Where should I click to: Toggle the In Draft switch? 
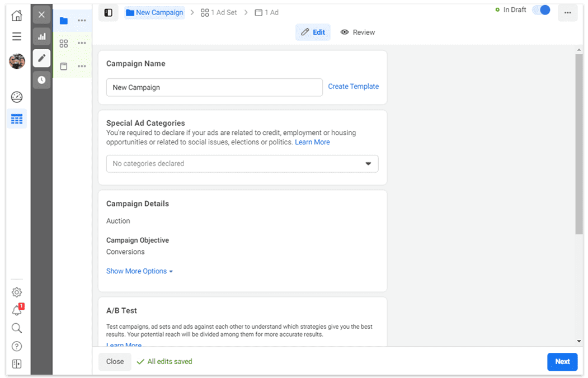(540, 10)
